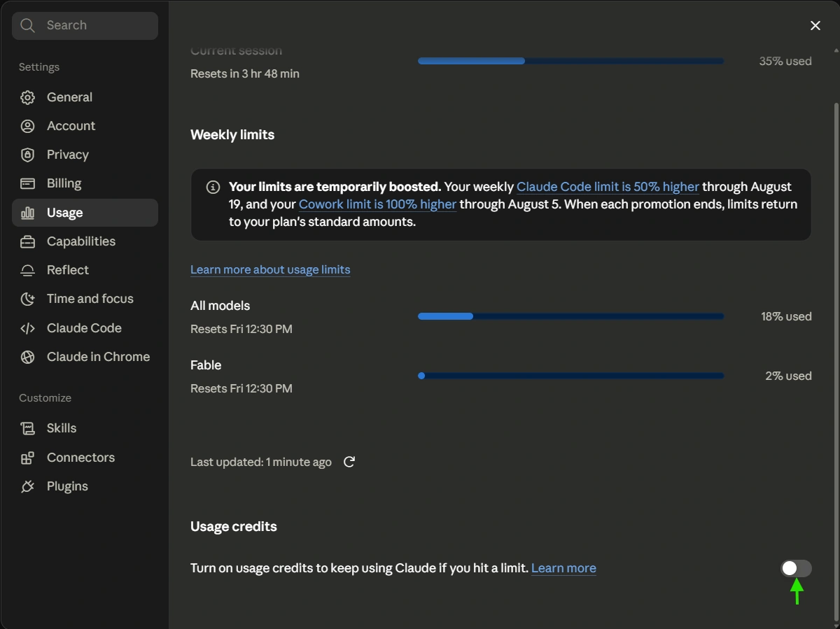The image size is (840, 629).
Task: Click the 'Customize' sidebar header
Action: coord(45,398)
